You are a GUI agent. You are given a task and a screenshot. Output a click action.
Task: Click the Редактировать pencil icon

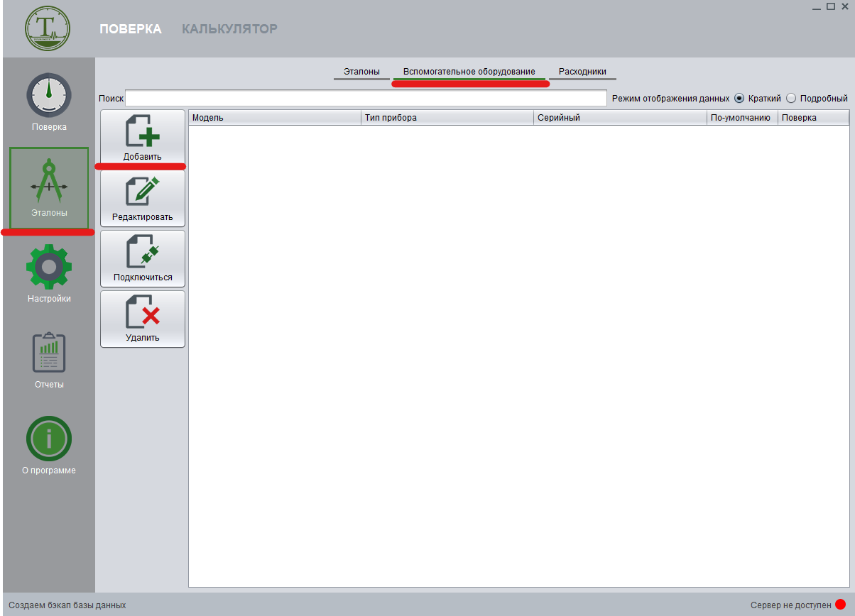click(142, 192)
